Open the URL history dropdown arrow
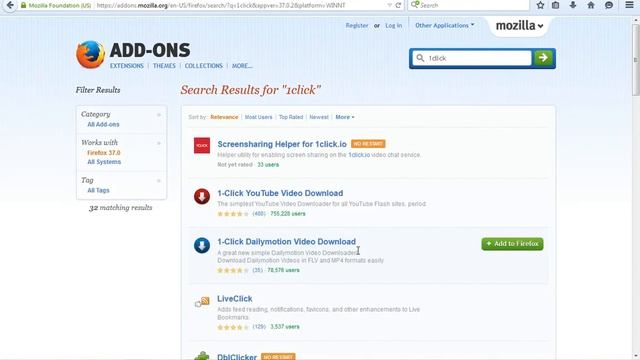Viewport: 640px width, 360px height. [389, 5]
